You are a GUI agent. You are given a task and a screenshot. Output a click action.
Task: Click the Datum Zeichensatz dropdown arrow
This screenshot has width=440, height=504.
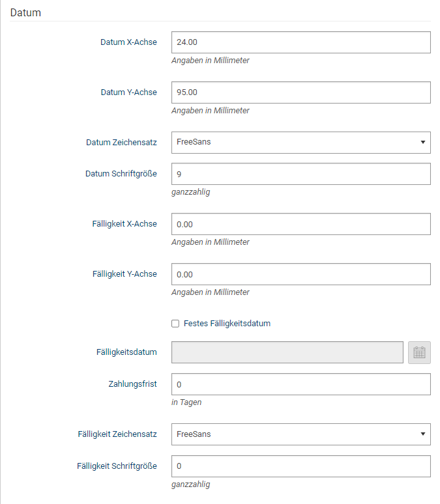pyautogui.click(x=423, y=142)
